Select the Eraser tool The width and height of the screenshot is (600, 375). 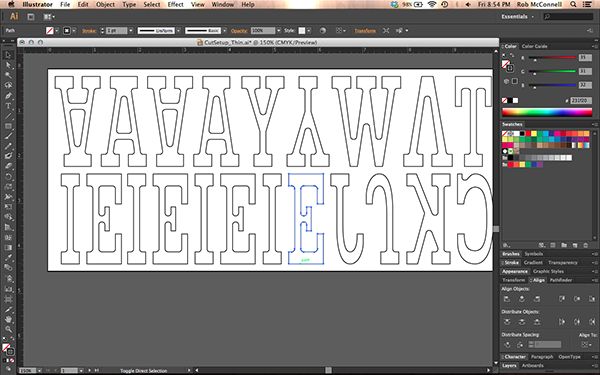[x=8, y=166]
